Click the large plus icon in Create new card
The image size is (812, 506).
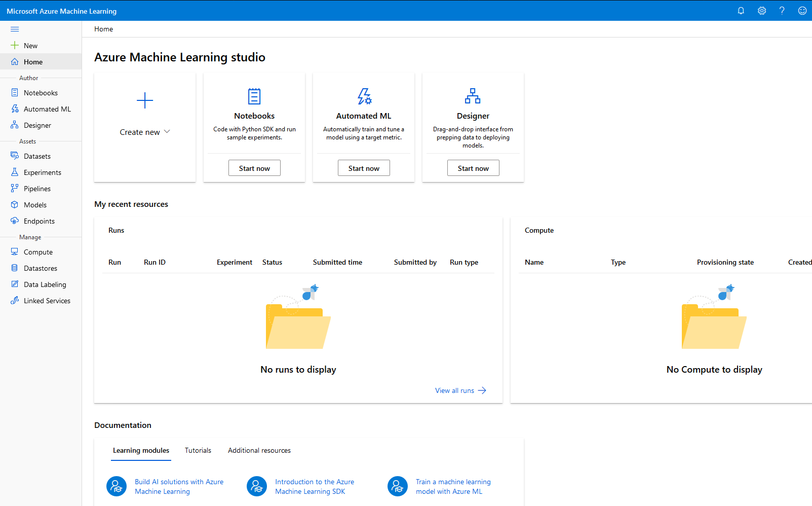coord(145,100)
